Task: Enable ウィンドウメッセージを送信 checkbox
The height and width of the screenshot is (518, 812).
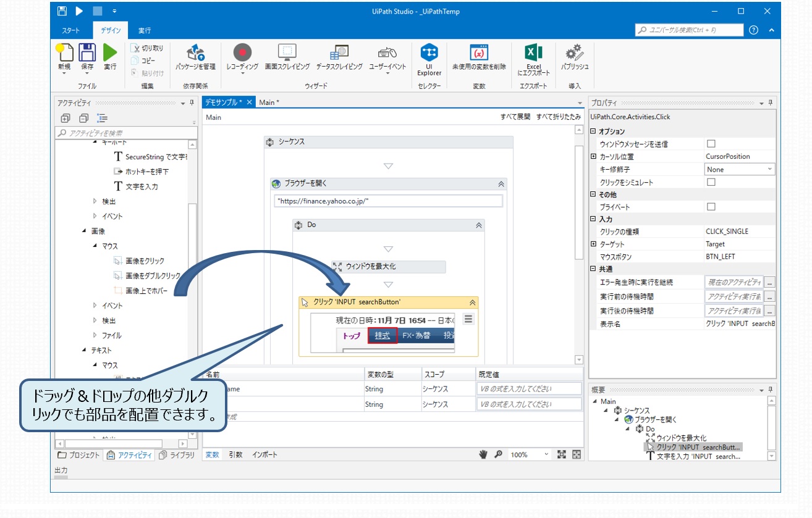Action: coord(711,144)
